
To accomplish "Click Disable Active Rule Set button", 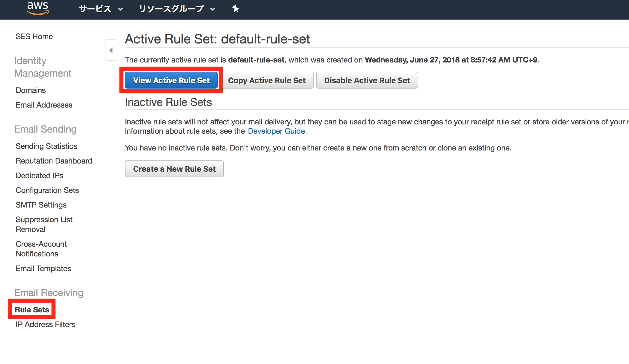I will pos(367,80).
